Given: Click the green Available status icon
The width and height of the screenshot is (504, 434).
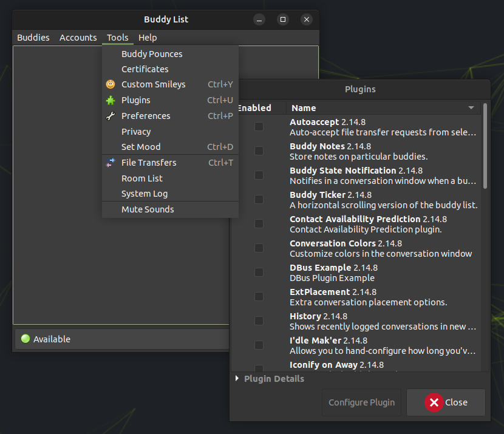Looking at the screenshot, I should [x=26, y=339].
